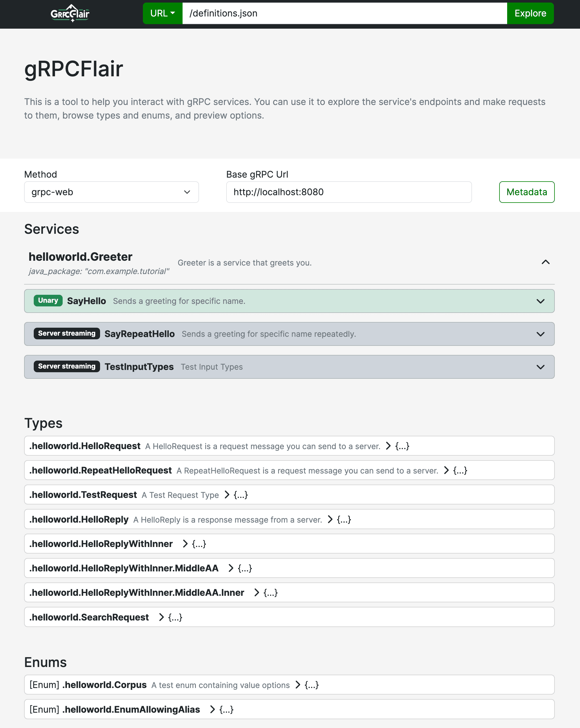Expand the .helloworld.HelloRequest type arrow
This screenshot has width=580, height=728.
click(388, 446)
